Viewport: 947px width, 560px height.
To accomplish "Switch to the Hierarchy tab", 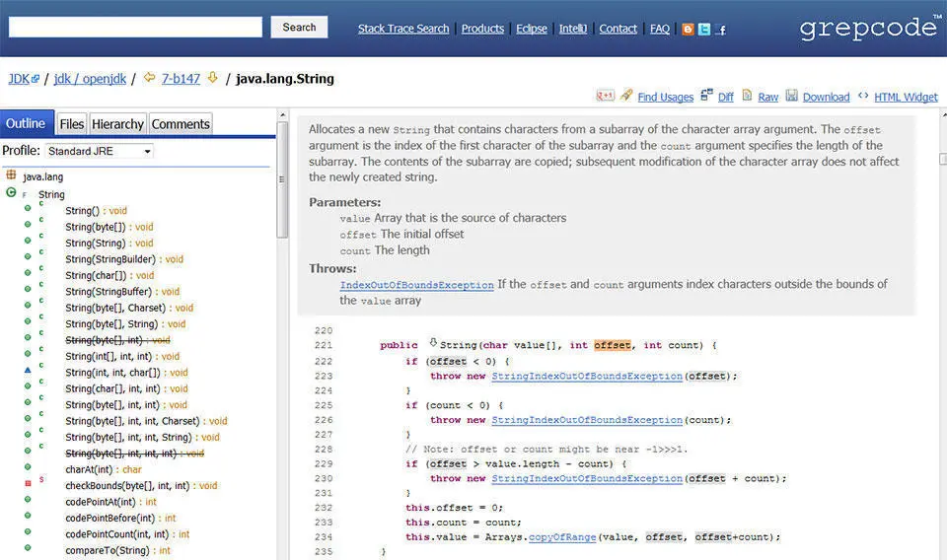I will tap(117, 123).
